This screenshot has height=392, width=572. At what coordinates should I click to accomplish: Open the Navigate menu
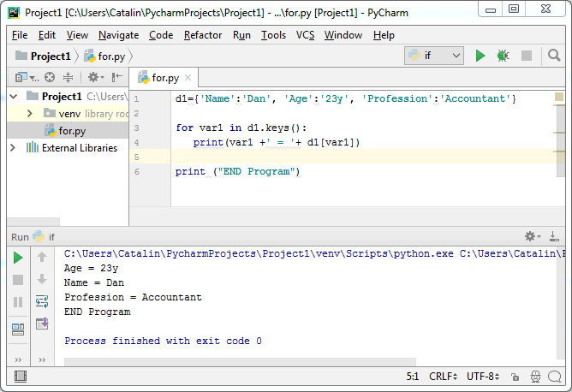pos(118,35)
